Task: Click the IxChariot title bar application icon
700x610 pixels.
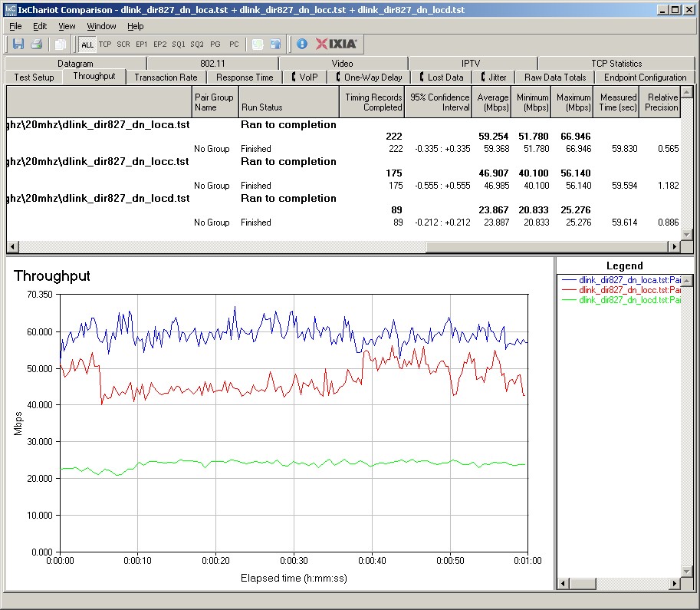Action: tap(10, 10)
